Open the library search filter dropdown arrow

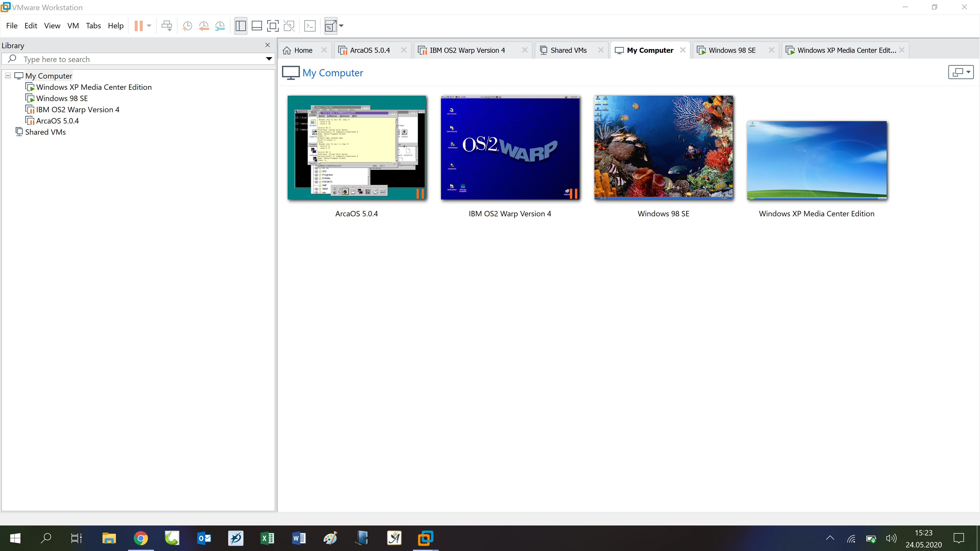(x=268, y=59)
